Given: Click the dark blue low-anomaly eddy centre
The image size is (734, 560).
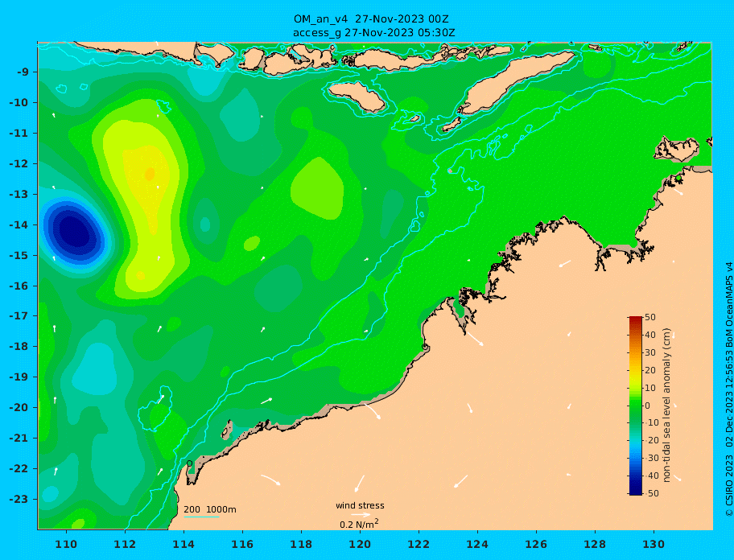Looking at the screenshot, I should point(75,231).
